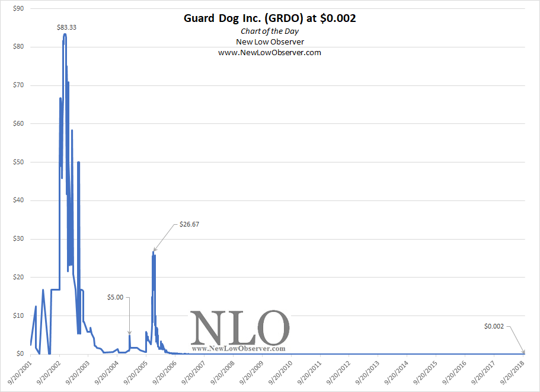
Task: Click the $60 y-axis label
Action: (x=18, y=123)
